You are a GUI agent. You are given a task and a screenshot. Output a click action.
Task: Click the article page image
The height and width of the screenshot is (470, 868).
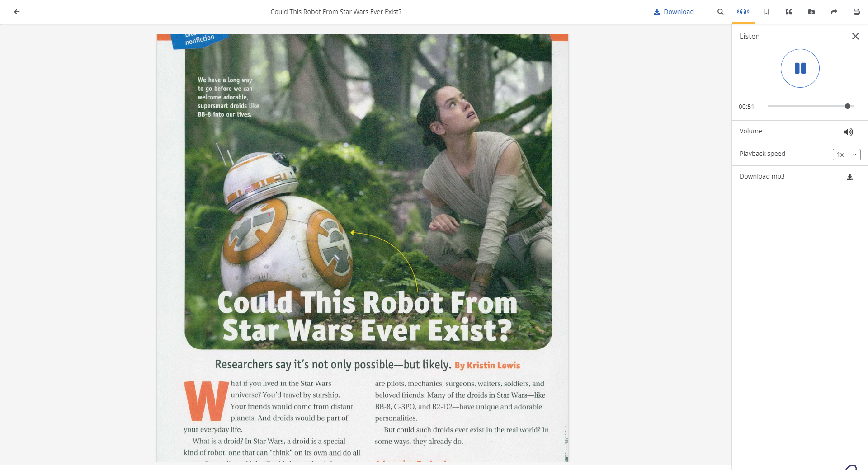pyautogui.click(x=363, y=248)
